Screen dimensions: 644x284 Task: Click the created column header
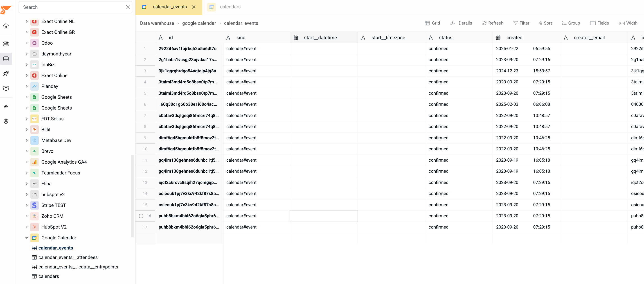point(526,38)
